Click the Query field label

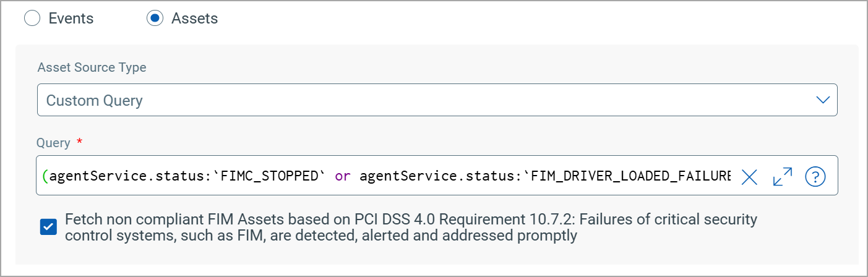(x=54, y=143)
